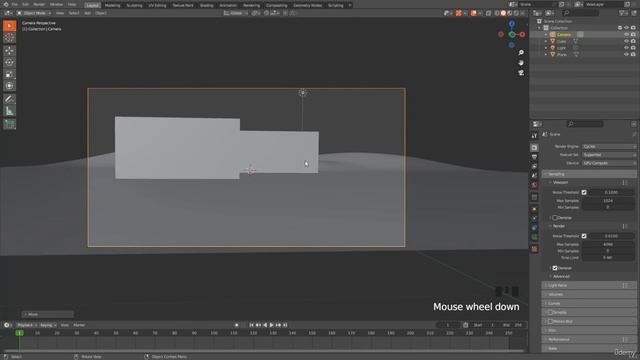Select the Annotate pencil tool
Screen dimensions: 640x360
9,99
